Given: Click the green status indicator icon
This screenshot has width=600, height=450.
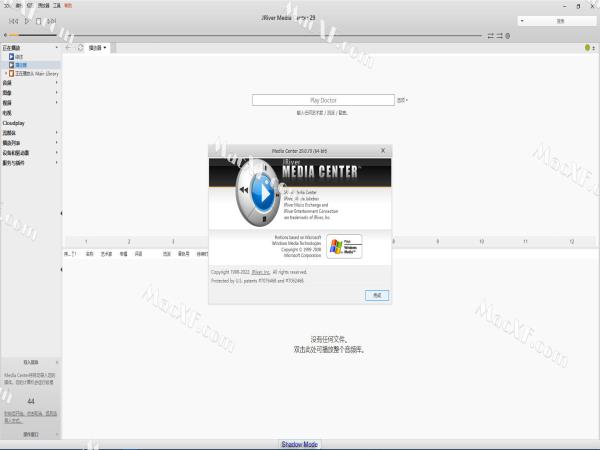Looking at the screenshot, I should (587, 47).
